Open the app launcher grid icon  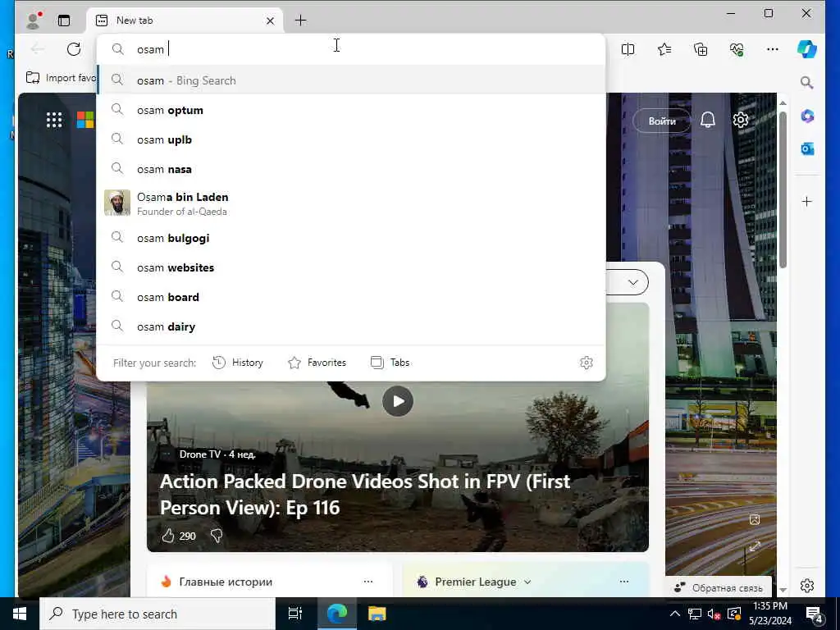pyautogui.click(x=54, y=120)
